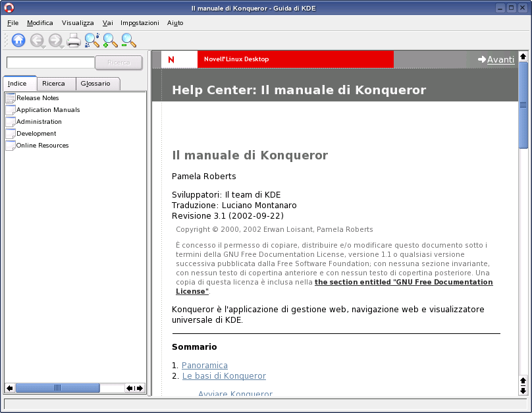
Task: Go to the Home page icon
Action: (x=18, y=40)
